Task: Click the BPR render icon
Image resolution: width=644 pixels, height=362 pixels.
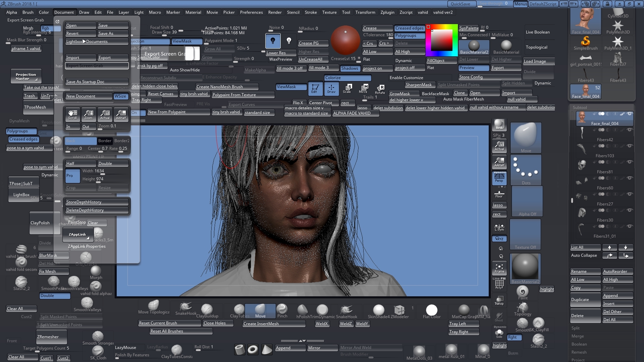Action: coord(499,124)
